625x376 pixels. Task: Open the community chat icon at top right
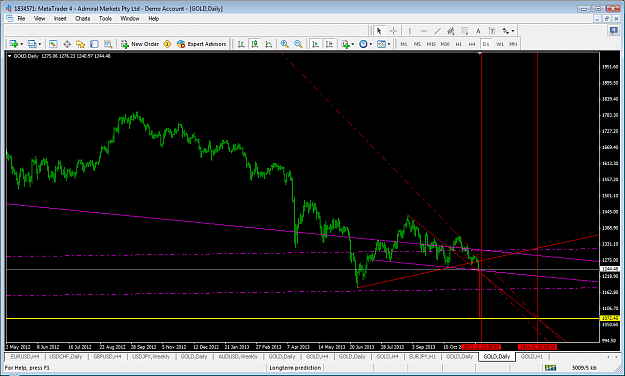point(613,30)
